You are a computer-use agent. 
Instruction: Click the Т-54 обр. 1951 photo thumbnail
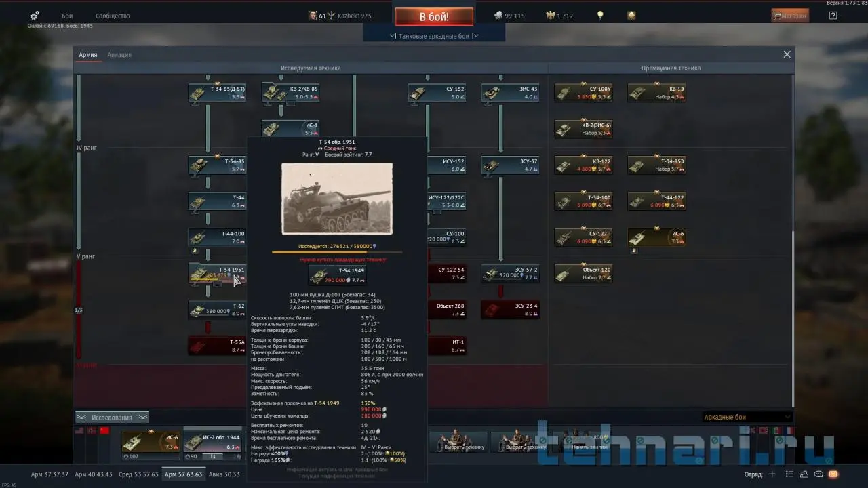[x=337, y=198]
